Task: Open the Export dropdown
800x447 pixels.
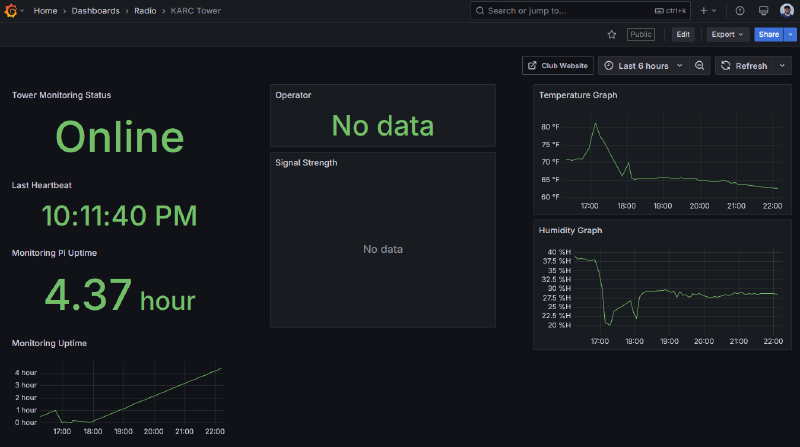Action: [728, 34]
